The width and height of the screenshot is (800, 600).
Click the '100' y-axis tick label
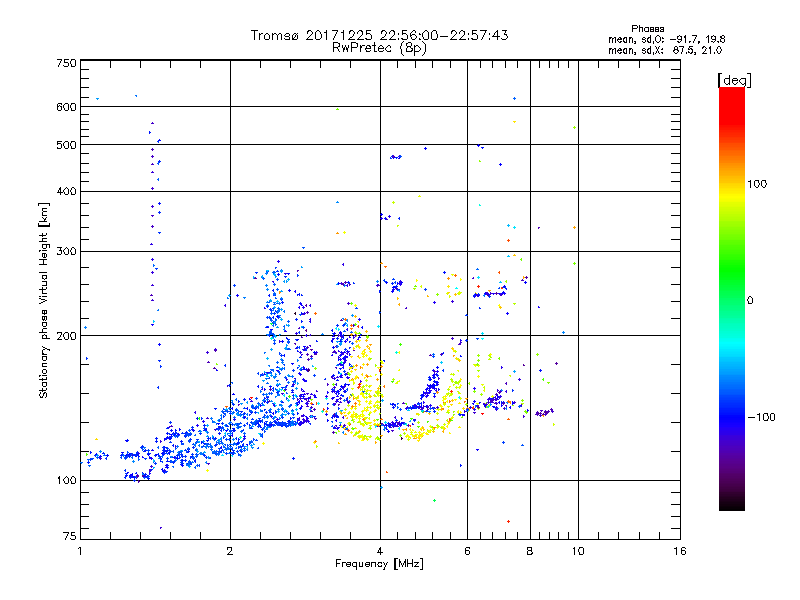click(x=66, y=481)
